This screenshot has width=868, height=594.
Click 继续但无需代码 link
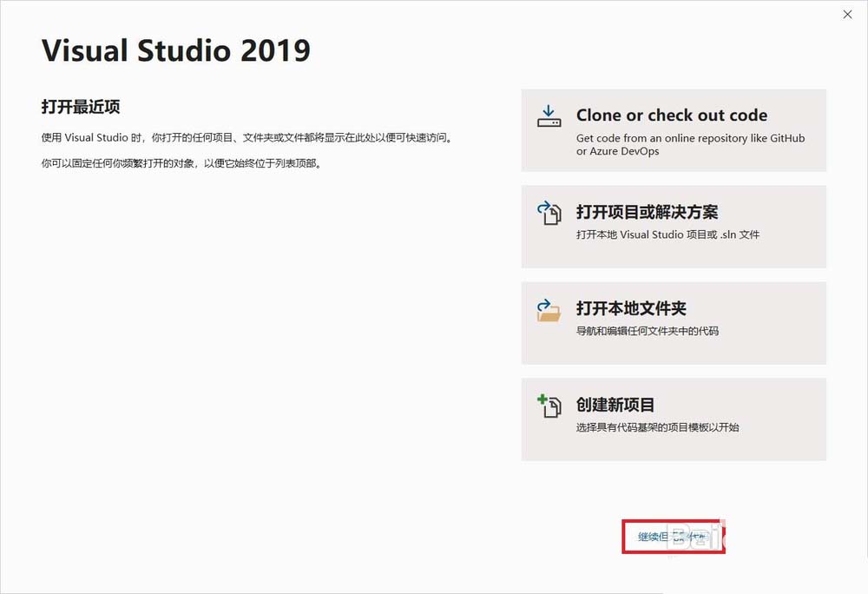pyautogui.click(x=675, y=537)
